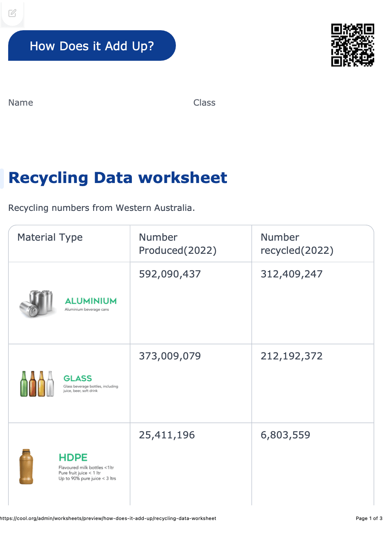The height and width of the screenshot is (544, 392).
Task: Click the Number Produced(2022) column header
Action: point(177,244)
